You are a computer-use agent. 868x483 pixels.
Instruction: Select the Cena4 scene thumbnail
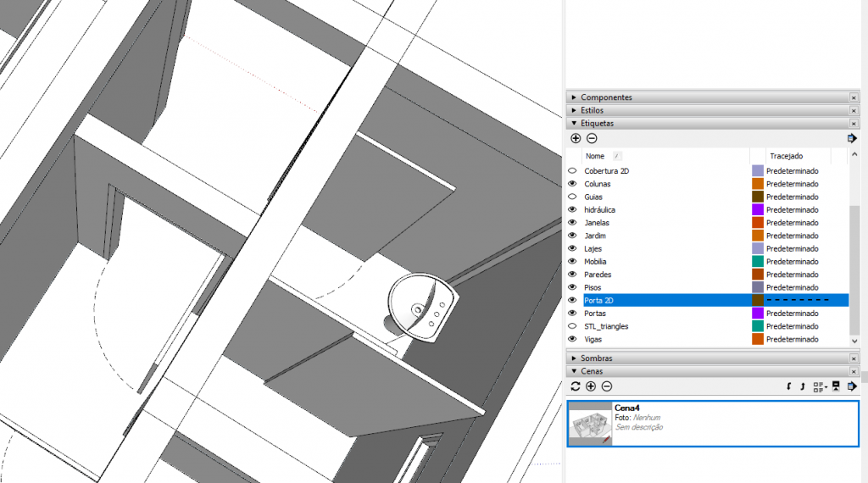tap(590, 424)
